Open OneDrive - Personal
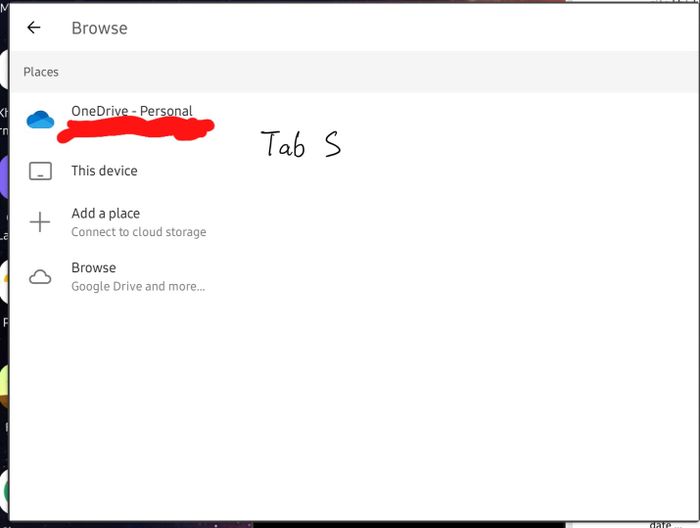700x528 pixels. click(132, 111)
